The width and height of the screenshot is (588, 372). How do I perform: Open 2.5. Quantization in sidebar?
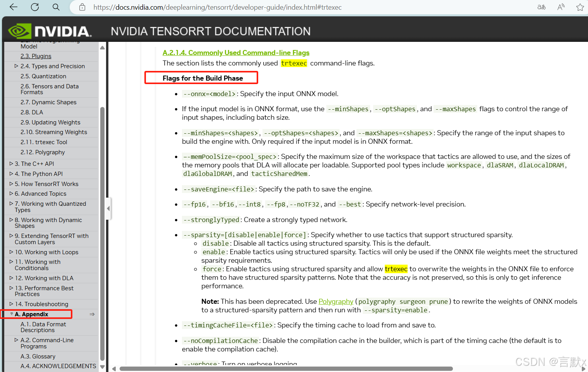[x=43, y=76]
